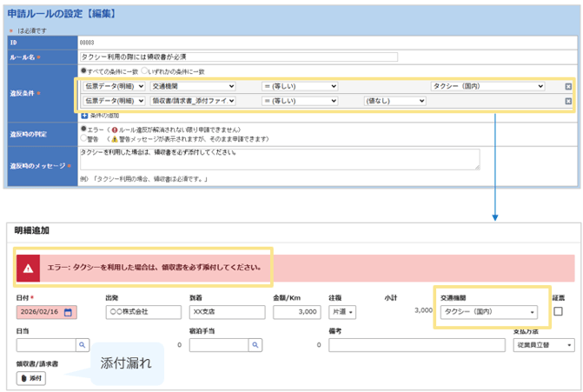Click the 違反時のメッセージ textarea

point(280,159)
